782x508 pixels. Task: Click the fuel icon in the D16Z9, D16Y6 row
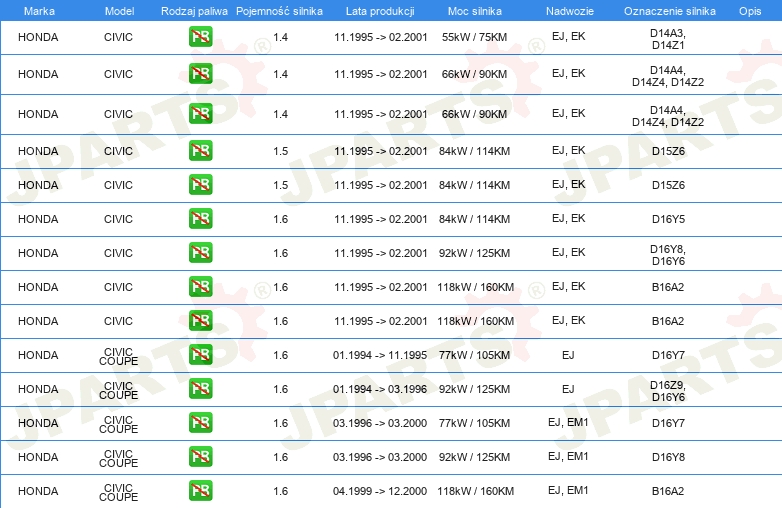pyautogui.click(x=200, y=389)
